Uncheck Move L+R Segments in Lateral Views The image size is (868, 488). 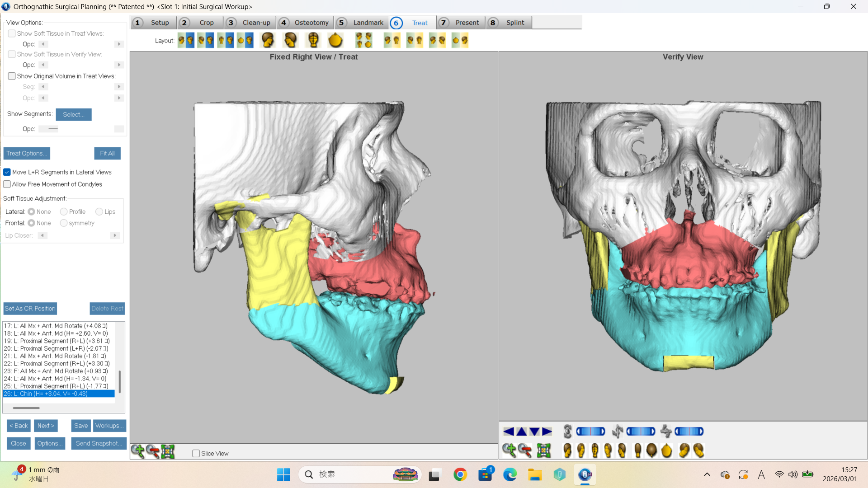pyautogui.click(x=7, y=172)
